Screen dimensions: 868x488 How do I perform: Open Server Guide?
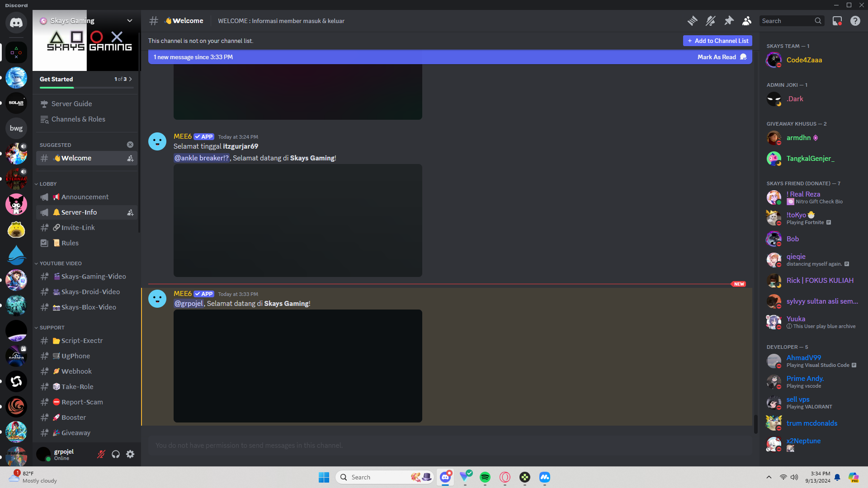click(x=87, y=104)
